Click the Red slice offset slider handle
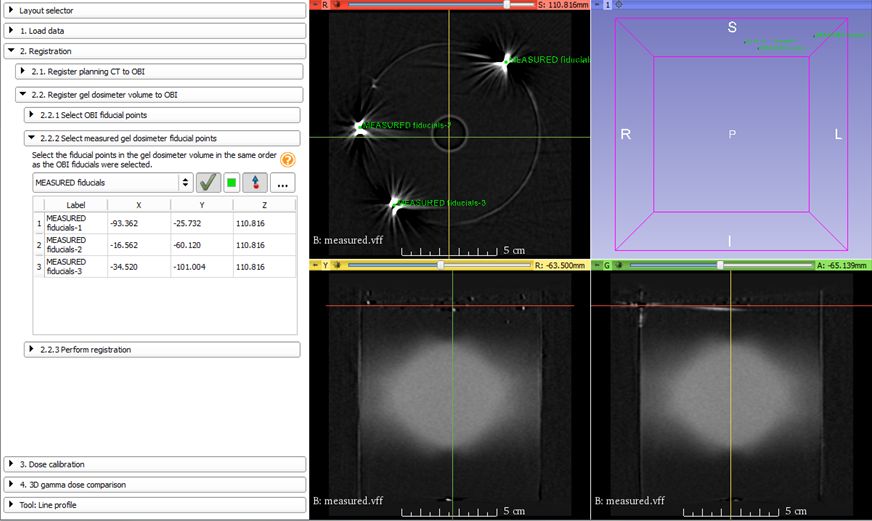Screen dimensions: 872x521 tap(507, 5)
